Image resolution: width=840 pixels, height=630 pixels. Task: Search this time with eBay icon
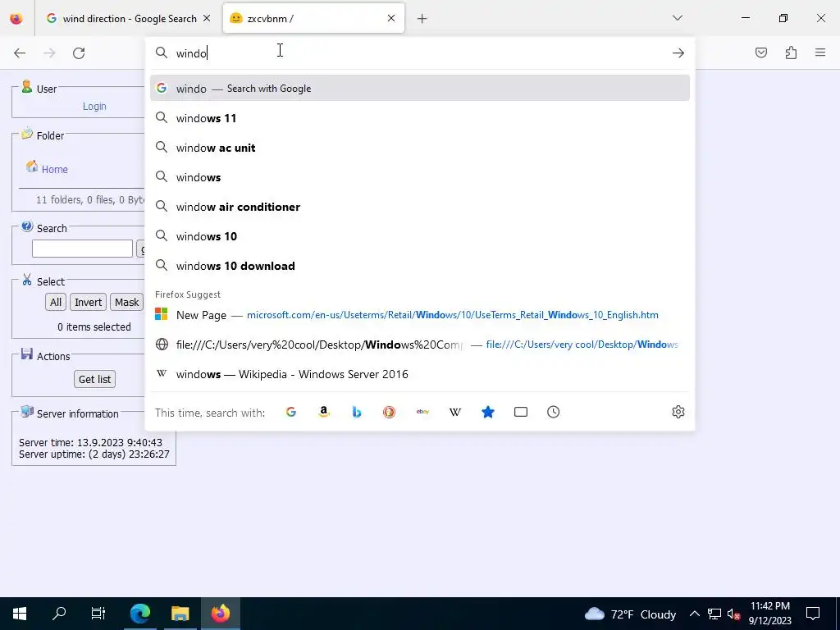click(x=422, y=412)
